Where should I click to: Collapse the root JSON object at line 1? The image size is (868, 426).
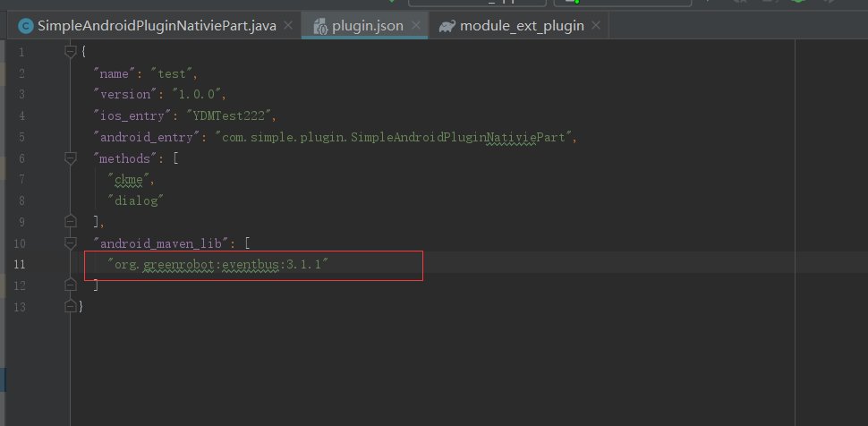pyautogui.click(x=71, y=52)
